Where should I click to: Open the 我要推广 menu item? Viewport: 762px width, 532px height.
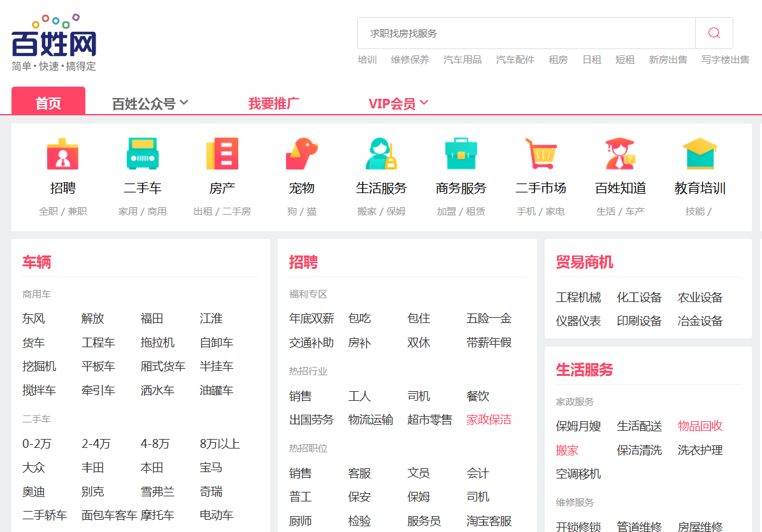[273, 103]
